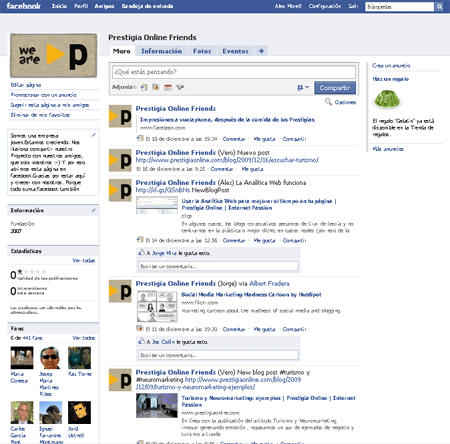Click Eliminar de mis favoritos link
Screen dimensions: 450x444
point(40,115)
